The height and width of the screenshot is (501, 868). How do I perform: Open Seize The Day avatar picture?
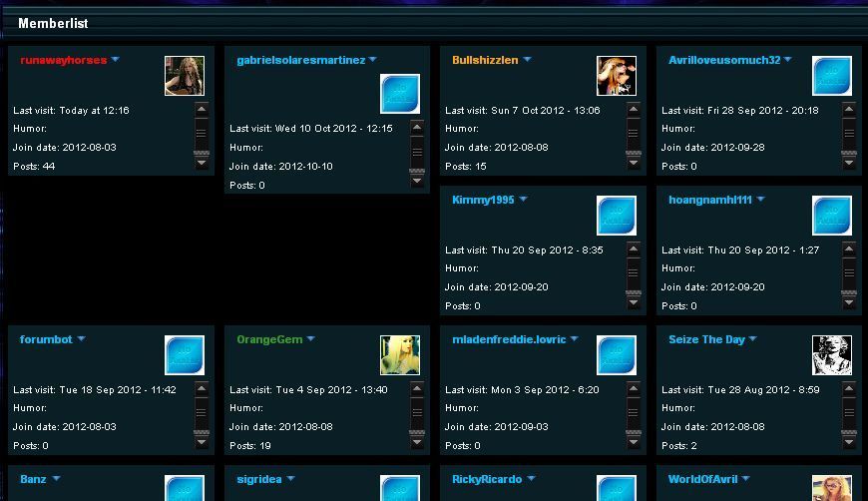pyautogui.click(x=831, y=355)
